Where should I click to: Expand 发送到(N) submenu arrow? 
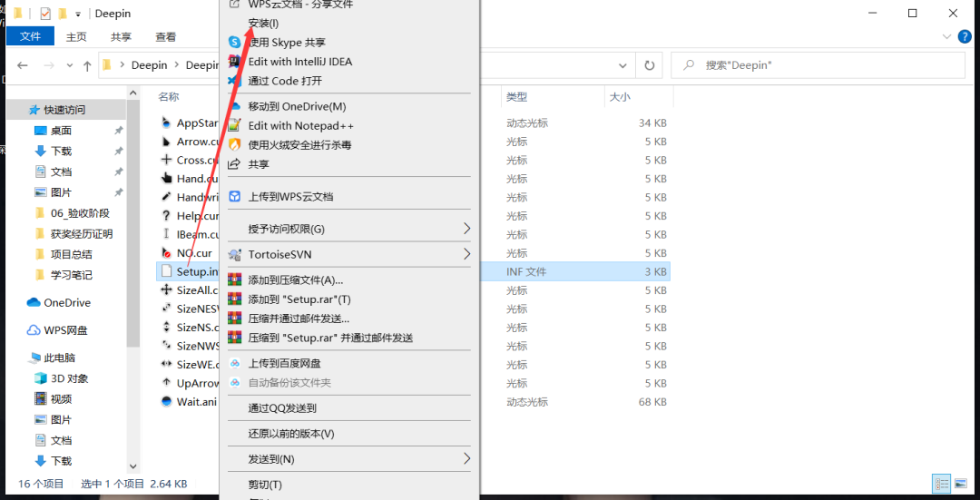466,459
